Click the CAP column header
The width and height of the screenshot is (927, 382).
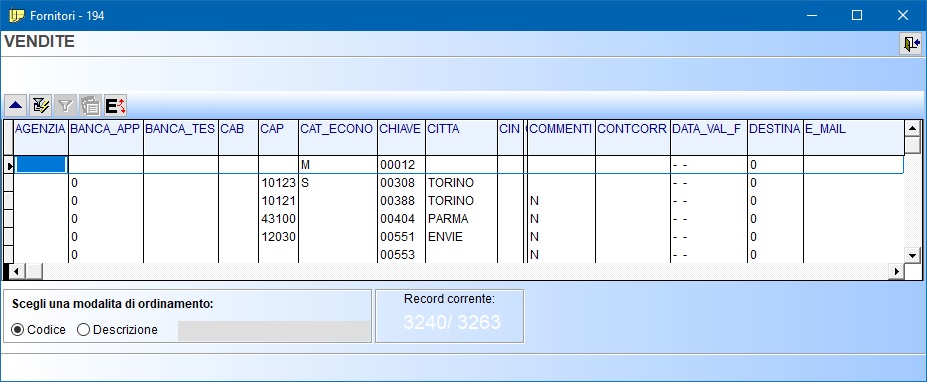(278, 137)
